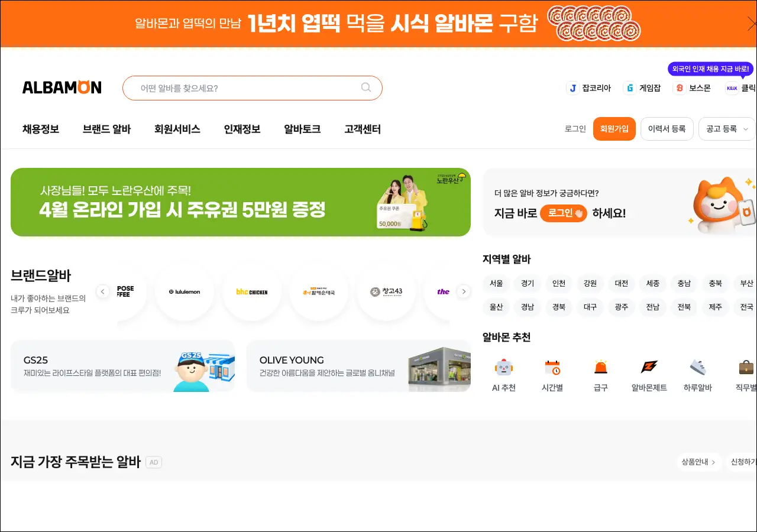Click the orange 회원가입 button
The image size is (757, 532).
[x=614, y=129]
